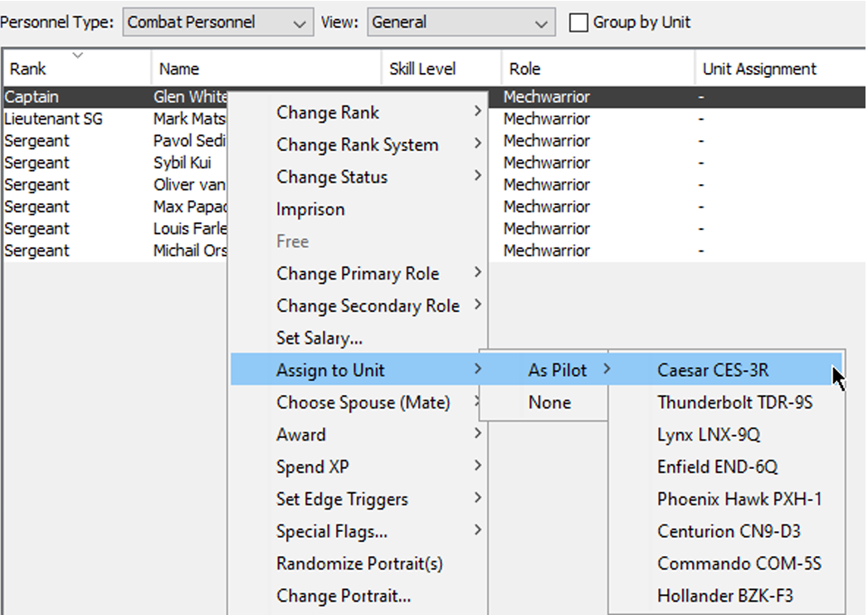This screenshot has width=868, height=615.
Task: Open the Personnel Type dropdown
Action: click(x=217, y=22)
